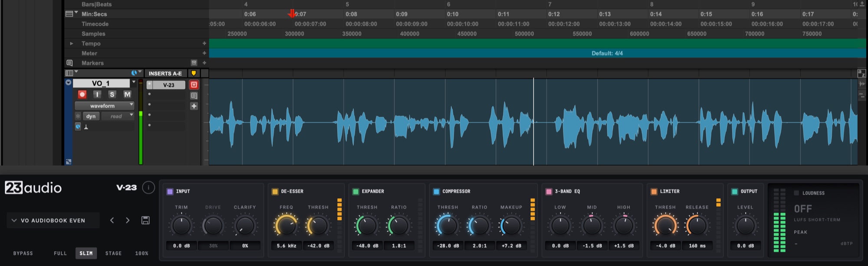Switch plugin view to FULL
Viewport: 868px width, 266px height.
(x=60, y=253)
